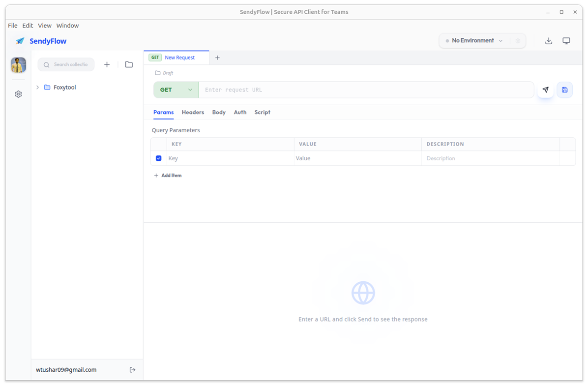Open the No Environment dropdown
The image size is (588, 387).
point(474,40)
